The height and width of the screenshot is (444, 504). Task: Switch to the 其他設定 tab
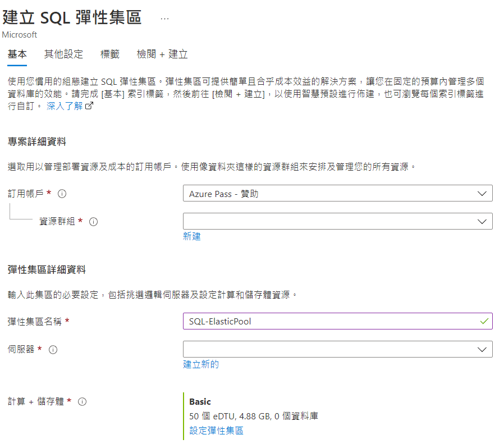pyautogui.click(x=63, y=54)
